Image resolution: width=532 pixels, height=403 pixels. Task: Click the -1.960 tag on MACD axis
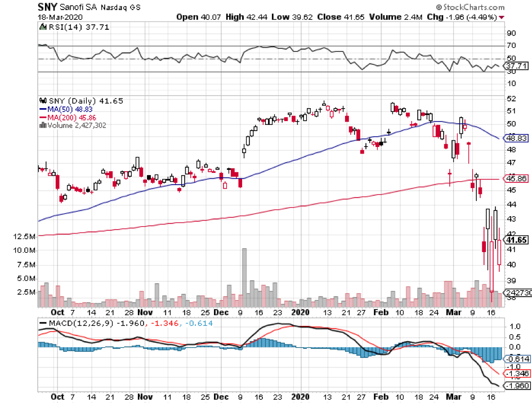517,386
